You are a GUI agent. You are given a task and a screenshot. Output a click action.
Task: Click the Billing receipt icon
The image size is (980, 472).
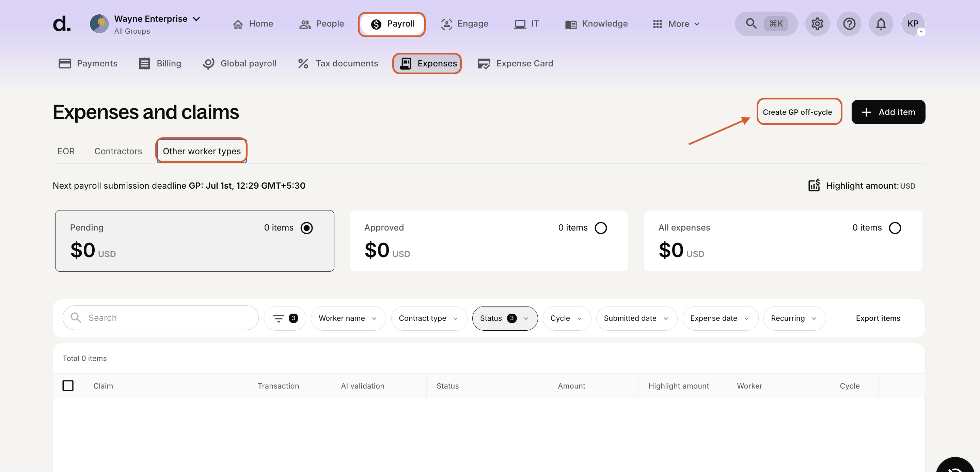145,63
